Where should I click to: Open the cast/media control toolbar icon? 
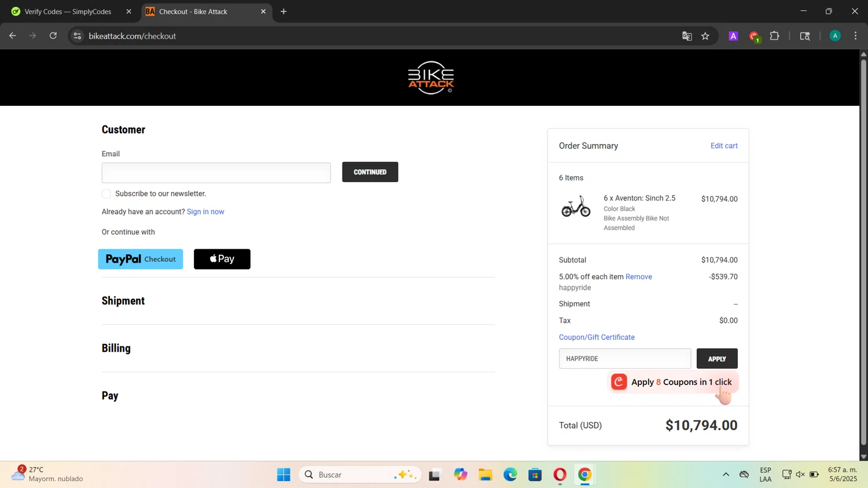[x=805, y=36]
